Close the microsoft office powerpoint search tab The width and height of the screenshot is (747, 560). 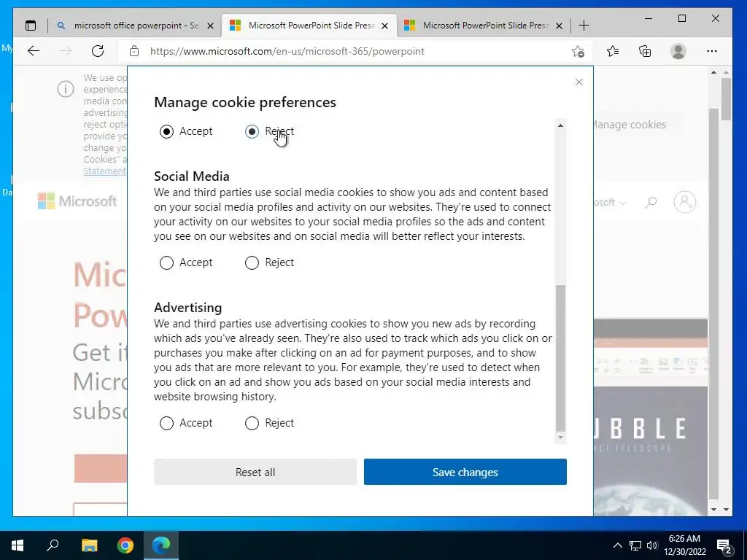210,26
